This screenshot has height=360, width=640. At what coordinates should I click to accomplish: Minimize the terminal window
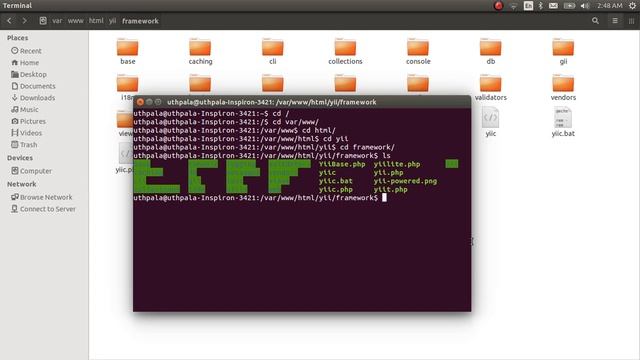tap(149, 102)
